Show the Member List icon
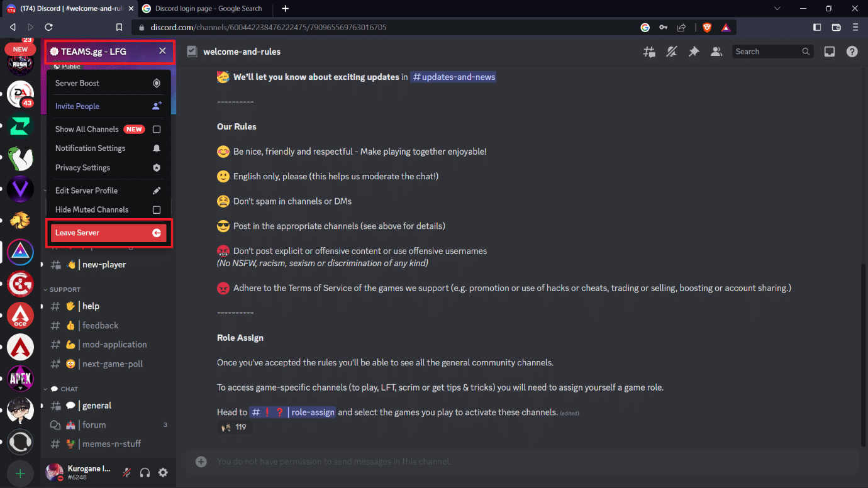 coord(716,52)
